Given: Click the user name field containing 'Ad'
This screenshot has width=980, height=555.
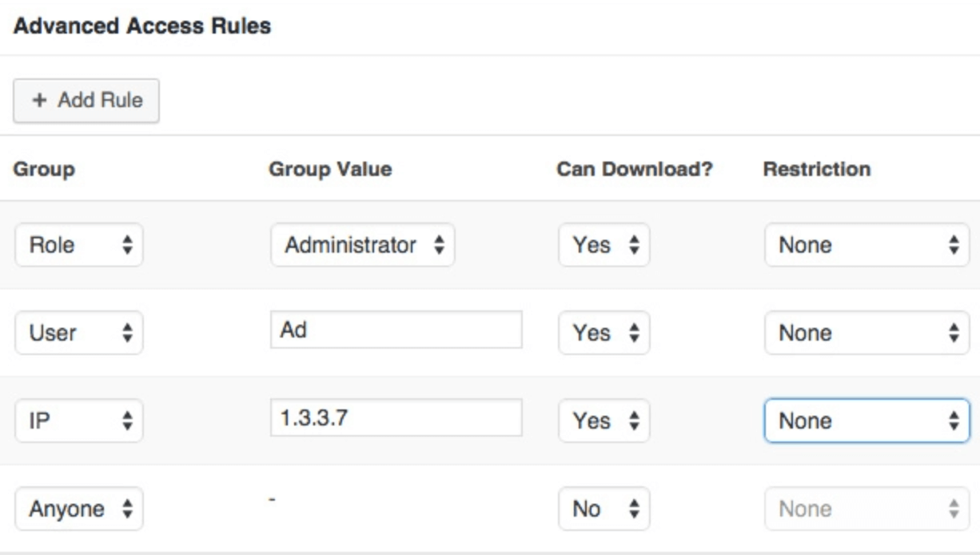Looking at the screenshot, I should [396, 329].
